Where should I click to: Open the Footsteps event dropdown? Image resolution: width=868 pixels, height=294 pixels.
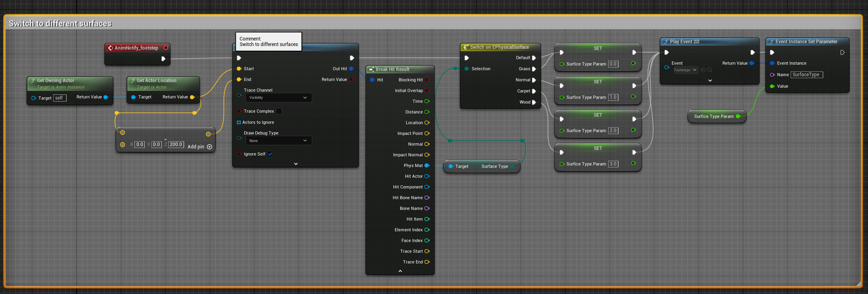point(685,70)
